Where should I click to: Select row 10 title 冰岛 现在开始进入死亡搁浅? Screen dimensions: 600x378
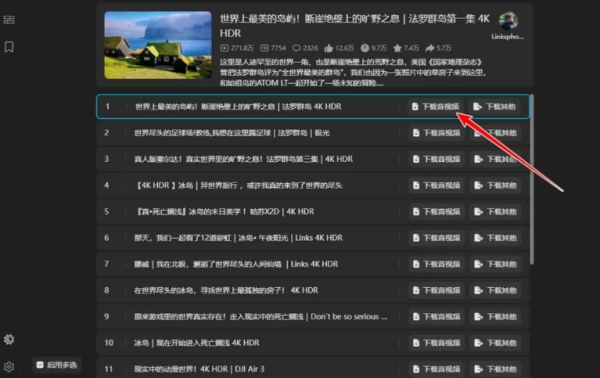pyautogui.click(x=197, y=343)
